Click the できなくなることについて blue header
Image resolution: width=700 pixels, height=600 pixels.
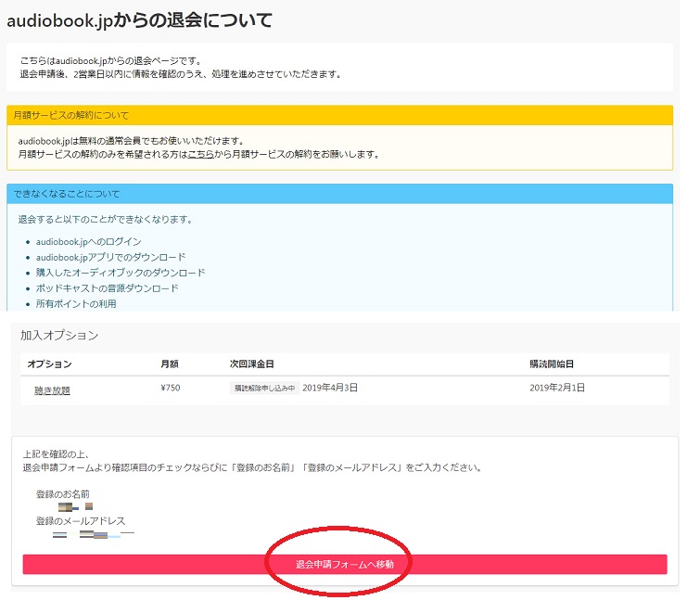point(339,194)
